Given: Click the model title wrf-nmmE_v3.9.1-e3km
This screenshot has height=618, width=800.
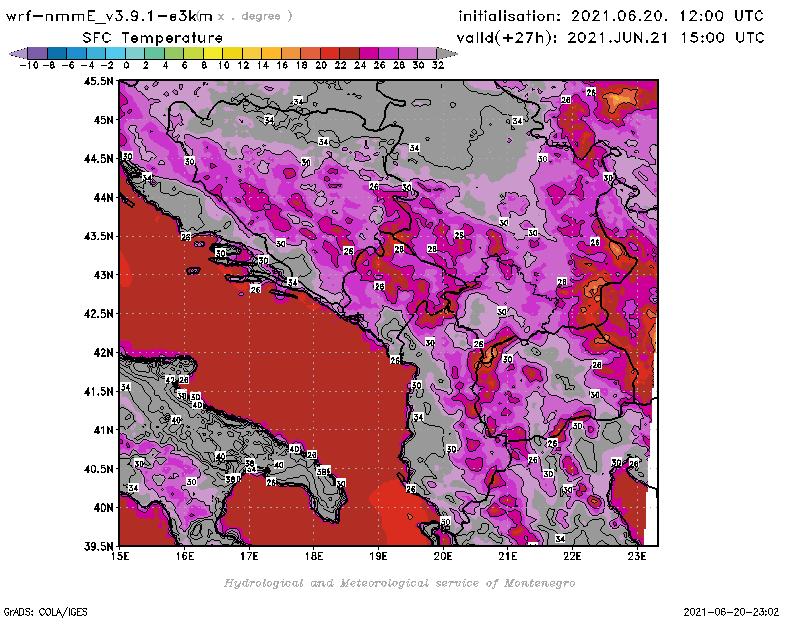Looking at the screenshot, I should (109, 16).
